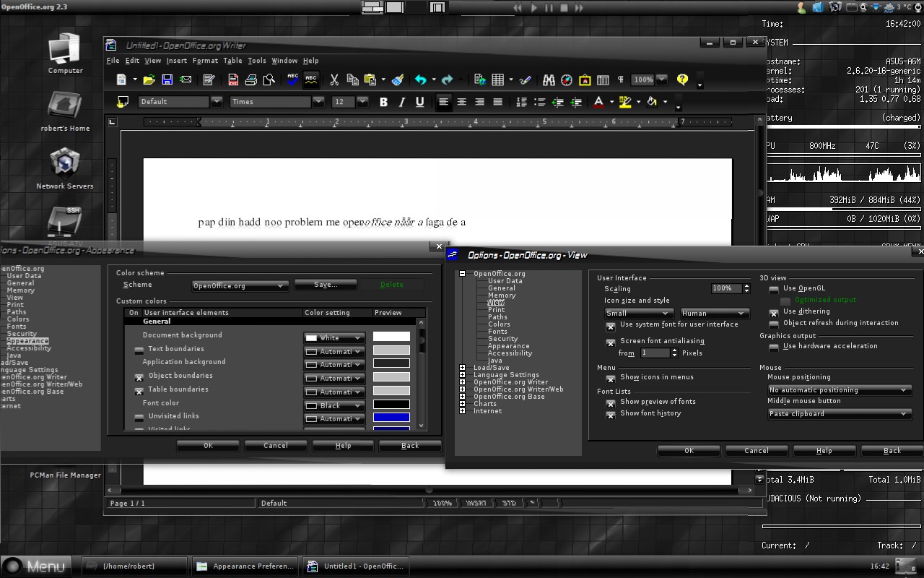
Task: Select the Format Paintbrush icon
Action: [398, 79]
